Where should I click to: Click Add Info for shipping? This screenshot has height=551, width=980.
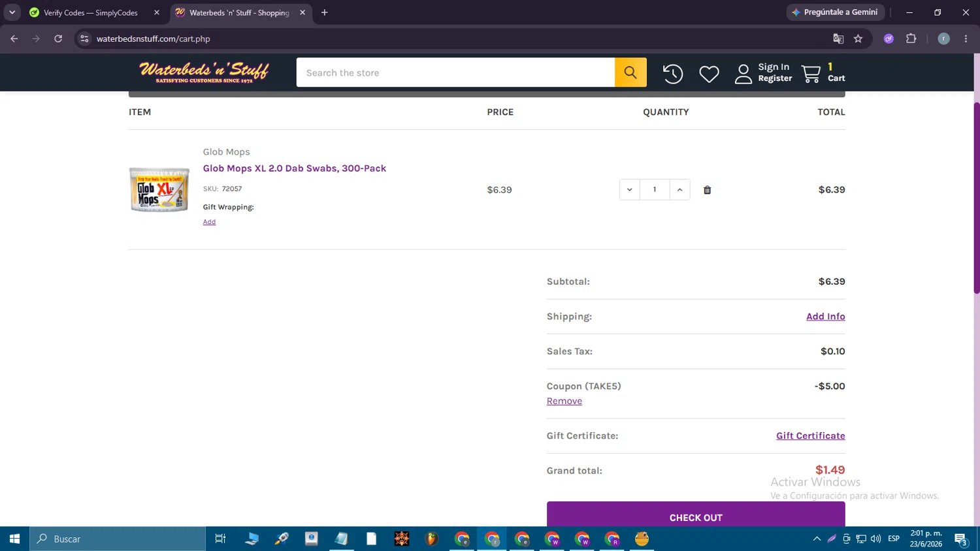click(825, 317)
